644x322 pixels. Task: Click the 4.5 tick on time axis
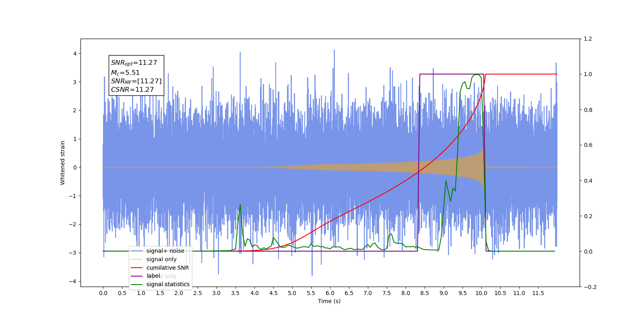(273, 293)
